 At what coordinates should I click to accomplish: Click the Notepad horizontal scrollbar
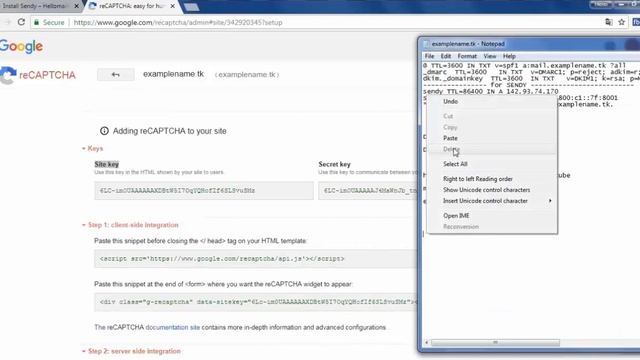click(495, 342)
